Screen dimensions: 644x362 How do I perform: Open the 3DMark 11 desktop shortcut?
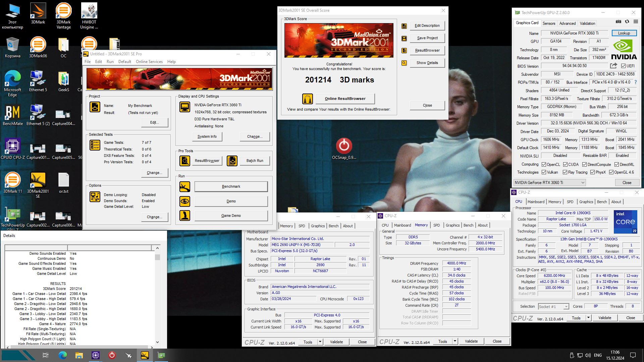(x=12, y=183)
